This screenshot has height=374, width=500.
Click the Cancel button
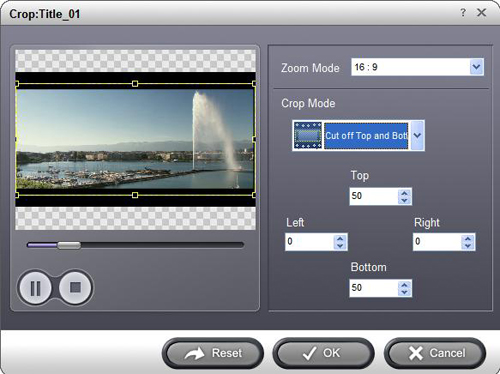point(435,353)
